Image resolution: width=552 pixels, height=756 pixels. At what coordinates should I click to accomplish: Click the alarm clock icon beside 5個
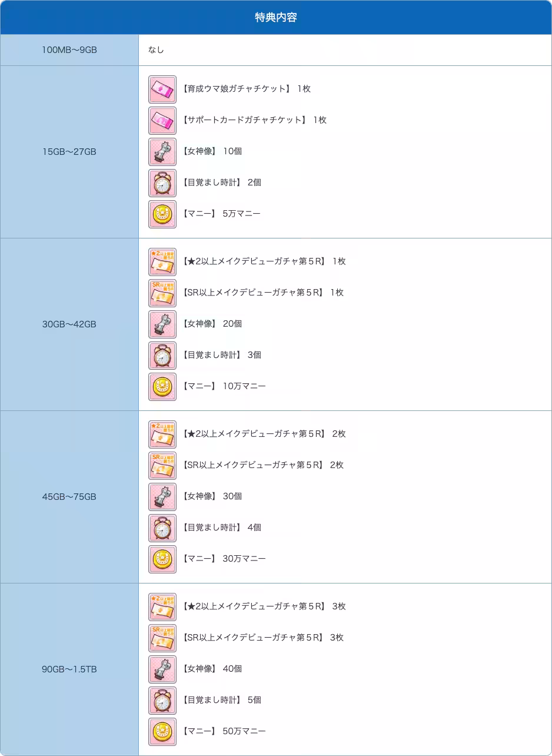(162, 701)
